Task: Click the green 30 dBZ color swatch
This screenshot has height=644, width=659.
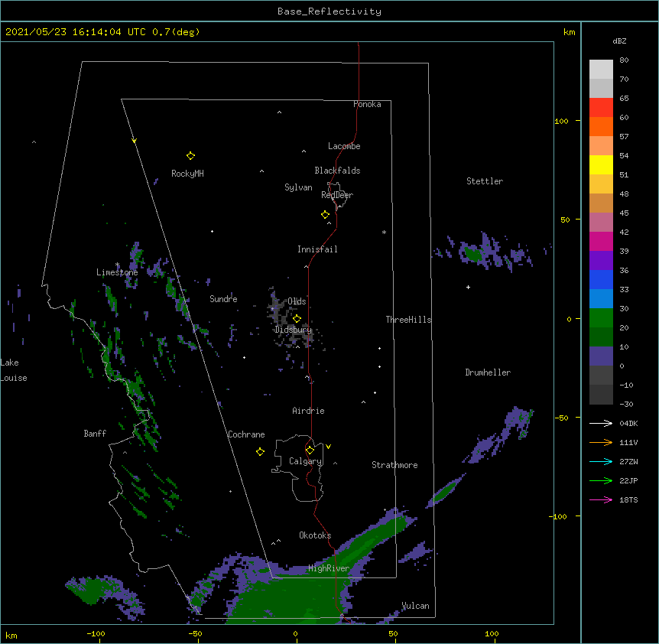Action: pyautogui.click(x=601, y=318)
